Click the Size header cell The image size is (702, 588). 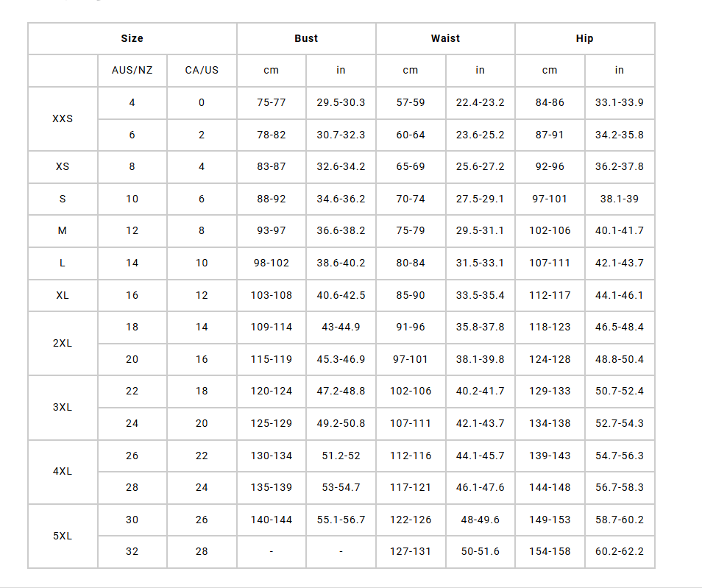(x=132, y=38)
